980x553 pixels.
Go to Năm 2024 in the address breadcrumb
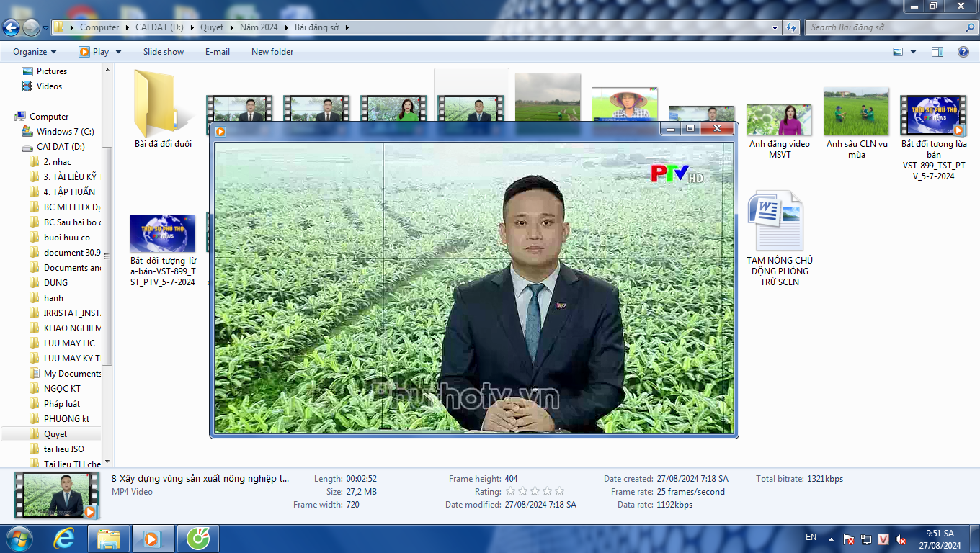click(x=259, y=27)
